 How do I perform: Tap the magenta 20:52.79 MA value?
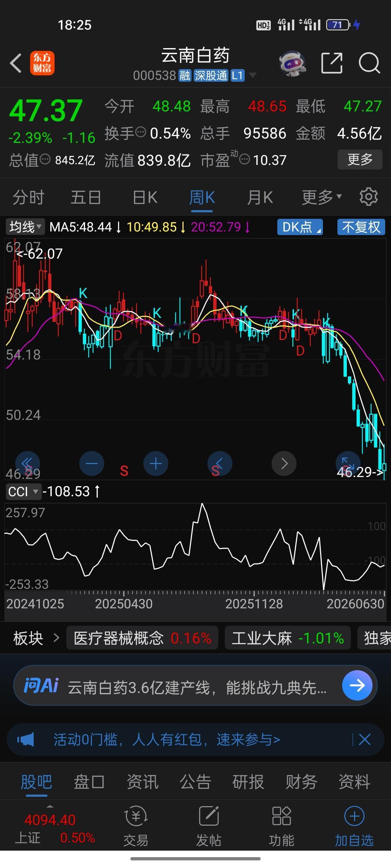(216, 227)
